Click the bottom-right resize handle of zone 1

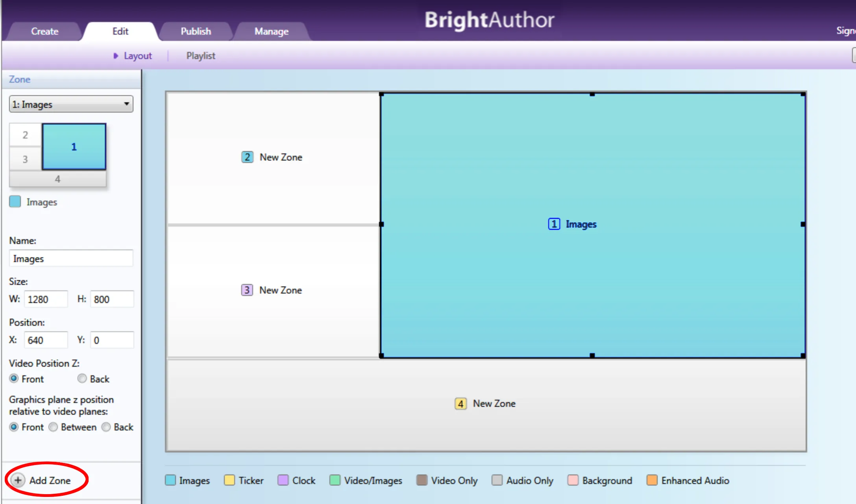[803, 356]
